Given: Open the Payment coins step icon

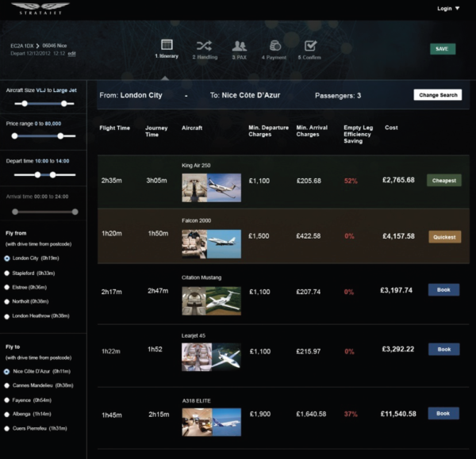Looking at the screenshot, I should (x=275, y=46).
